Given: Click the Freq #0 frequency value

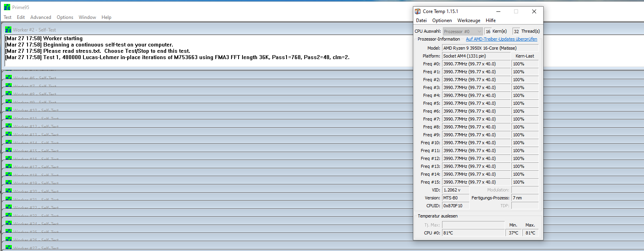Looking at the screenshot, I should pyautogui.click(x=476, y=64).
